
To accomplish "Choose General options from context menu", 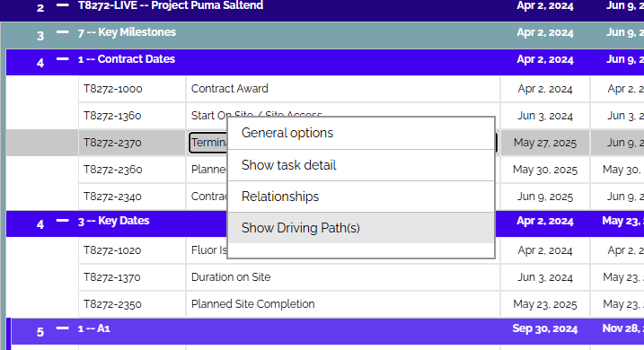I will coord(361,133).
